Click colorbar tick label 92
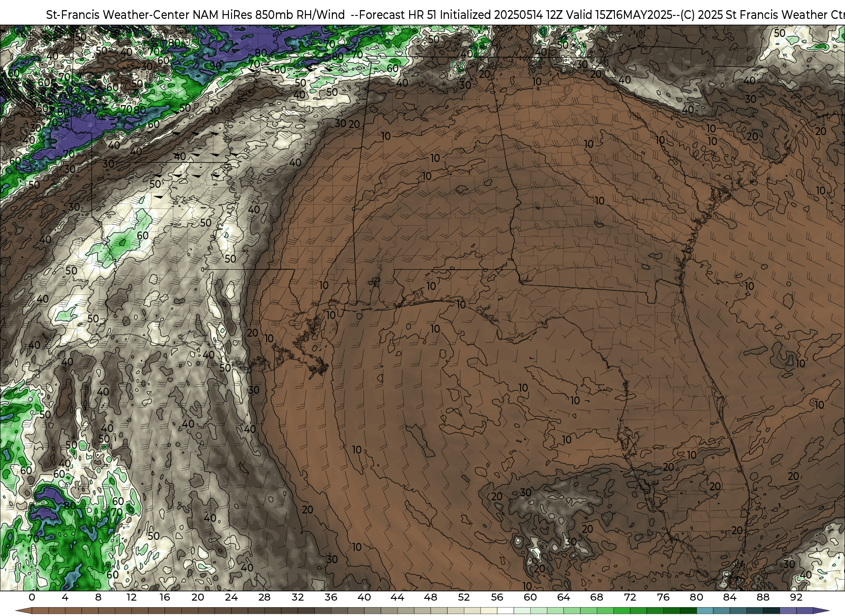This screenshot has height=616, width=845. coord(796,597)
